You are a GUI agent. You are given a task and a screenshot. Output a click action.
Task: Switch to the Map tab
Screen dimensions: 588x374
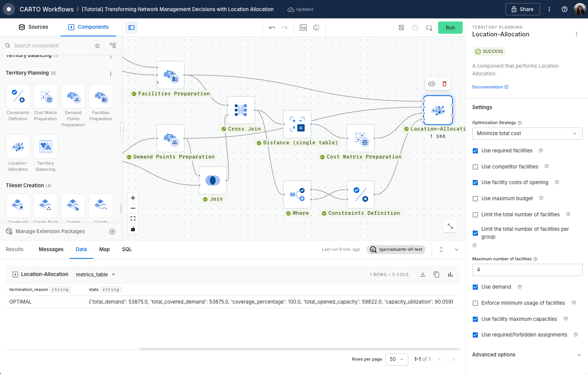click(104, 249)
